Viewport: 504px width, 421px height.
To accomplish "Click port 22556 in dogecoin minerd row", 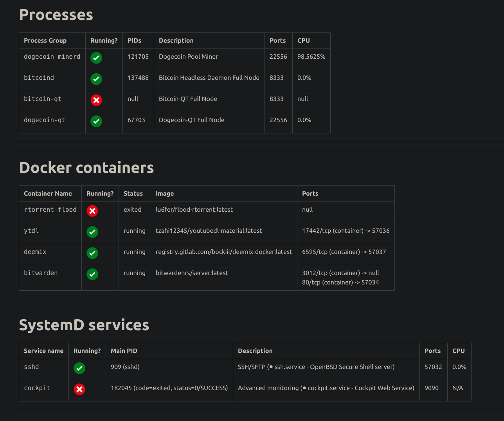I will coord(278,57).
